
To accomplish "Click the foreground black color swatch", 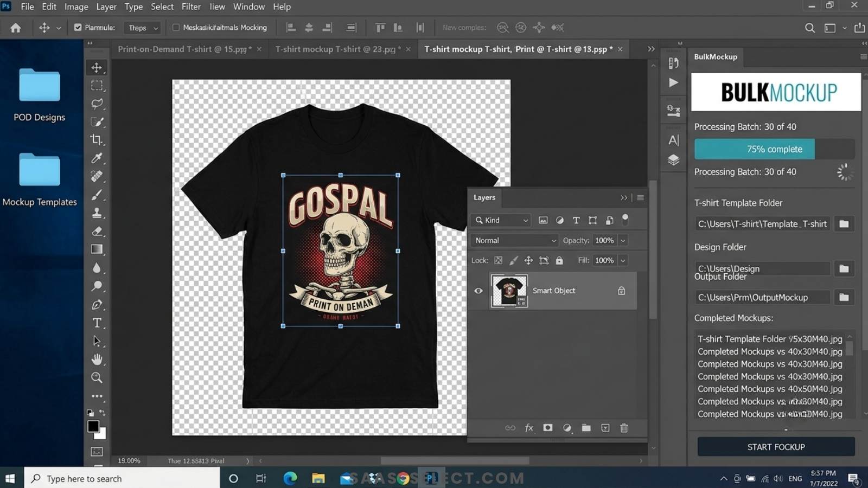I will click(93, 426).
